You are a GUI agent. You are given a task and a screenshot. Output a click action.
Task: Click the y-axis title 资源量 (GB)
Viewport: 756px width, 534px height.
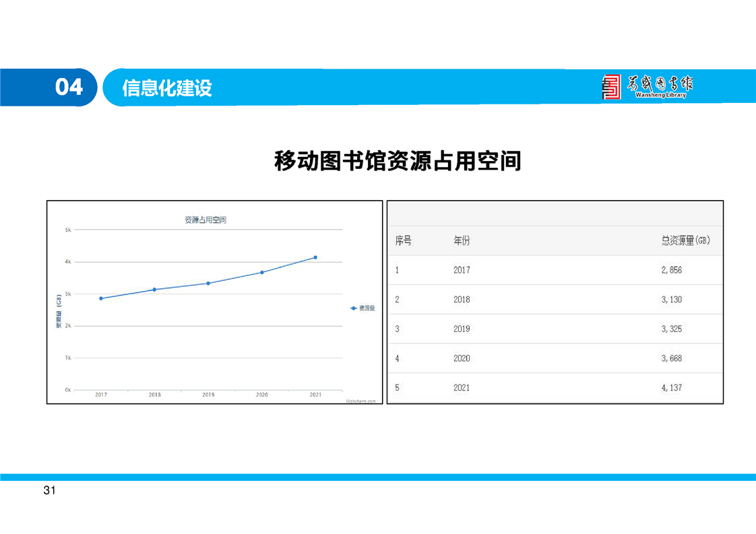(59, 310)
